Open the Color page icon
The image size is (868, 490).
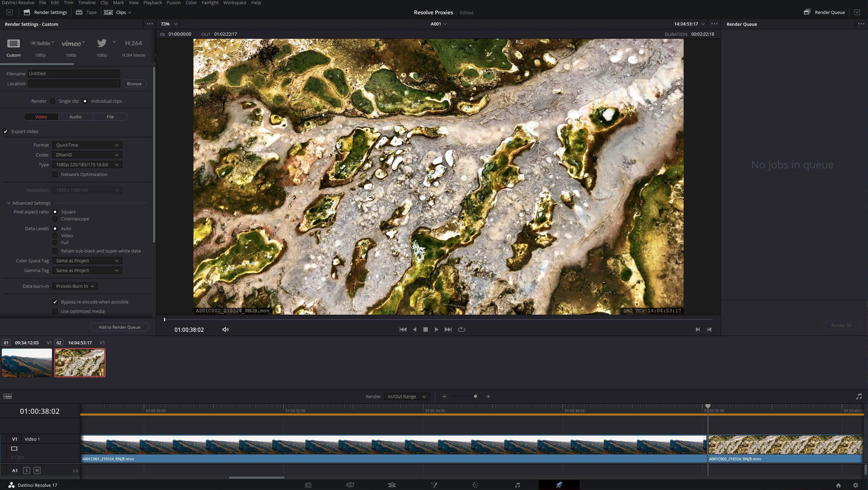point(475,485)
